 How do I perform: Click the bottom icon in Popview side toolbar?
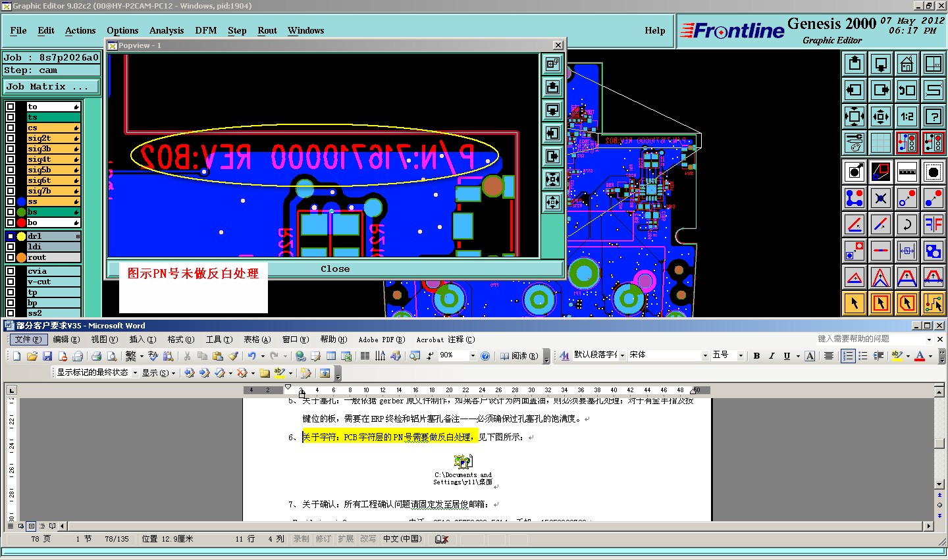coord(552,202)
